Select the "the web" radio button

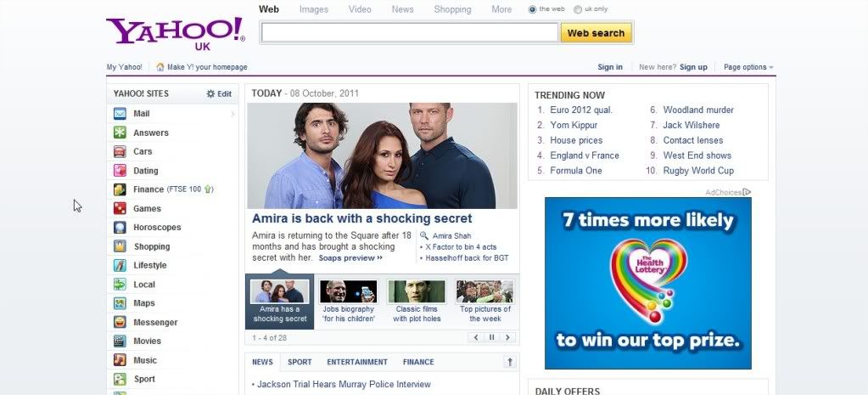[x=533, y=9]
